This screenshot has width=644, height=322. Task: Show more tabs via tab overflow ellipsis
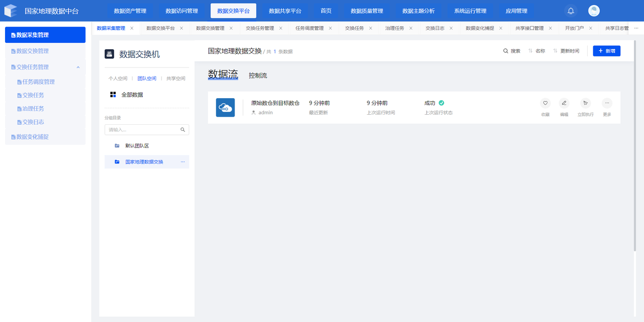click(x=636, y=28)
